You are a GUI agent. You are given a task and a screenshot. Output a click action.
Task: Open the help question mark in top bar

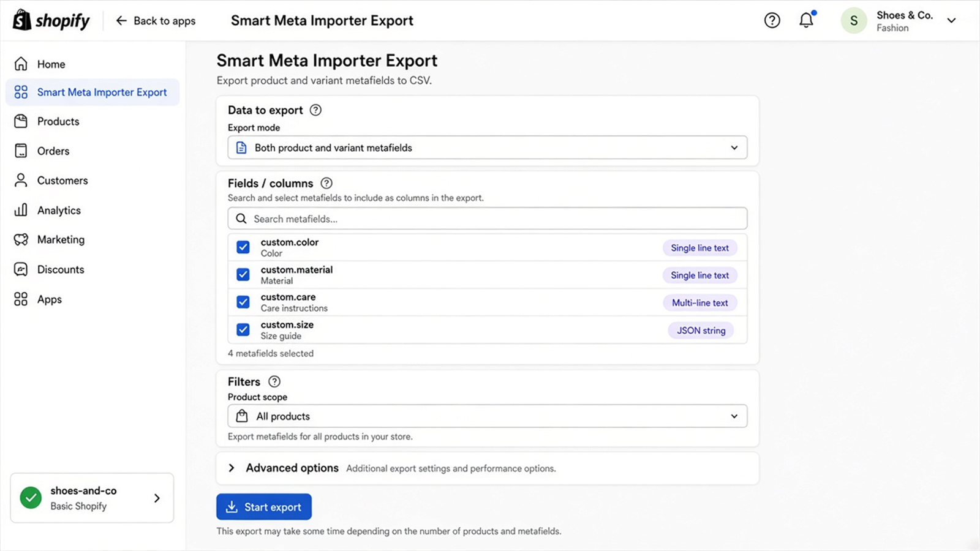(x=772, y=20)
